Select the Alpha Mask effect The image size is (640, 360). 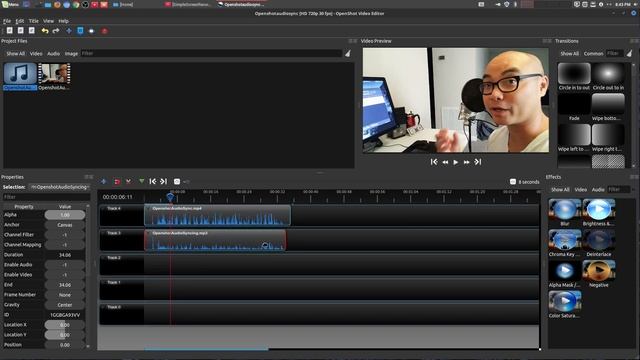[565, 274]
